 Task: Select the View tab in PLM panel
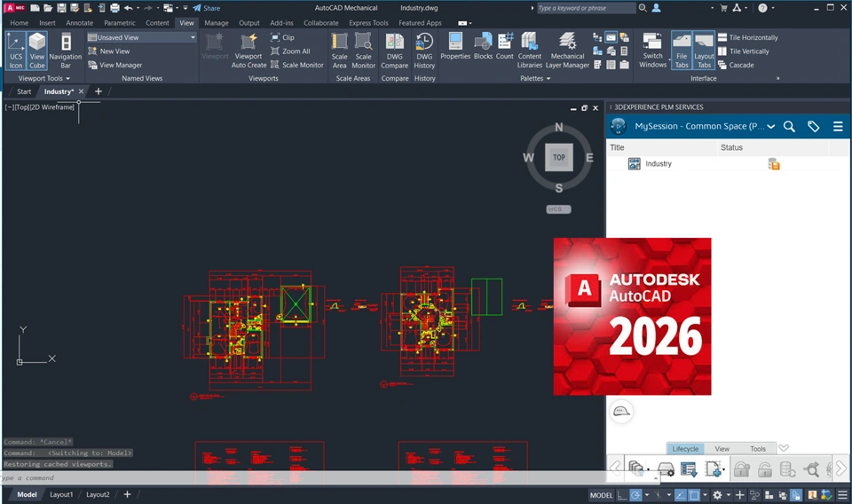pyautogui.click(x=722, y=449)
